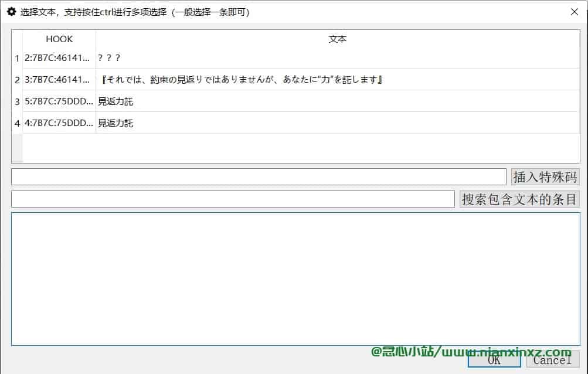Viewport: 588px width, 374px height.
Task: Select the 『それでは、約束の見返り…』 text row
Action: click(338, 80)
